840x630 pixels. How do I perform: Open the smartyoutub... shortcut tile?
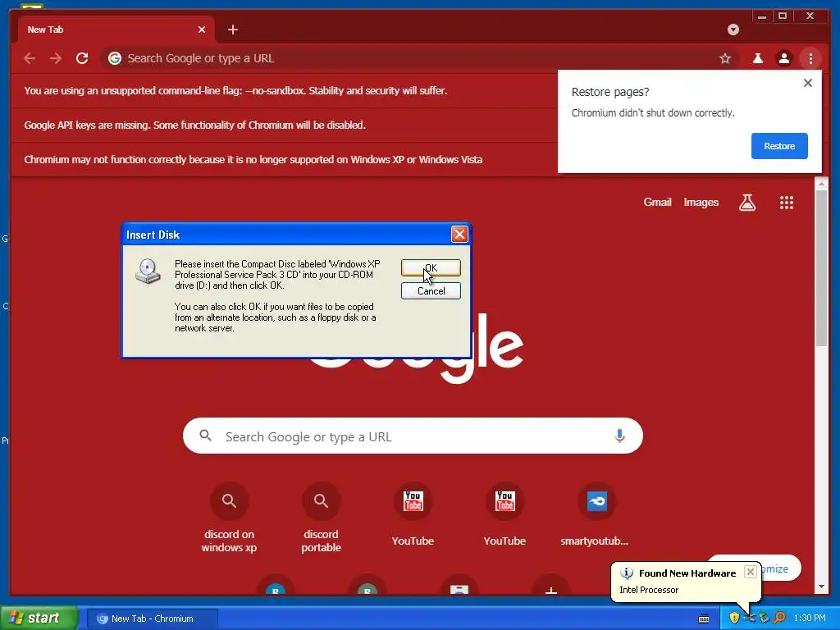pos(596,515)
